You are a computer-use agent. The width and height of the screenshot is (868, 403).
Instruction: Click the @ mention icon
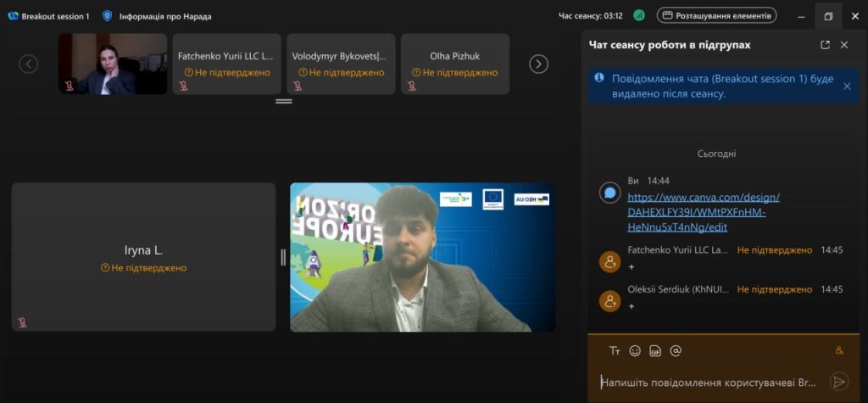pos(676,350)
